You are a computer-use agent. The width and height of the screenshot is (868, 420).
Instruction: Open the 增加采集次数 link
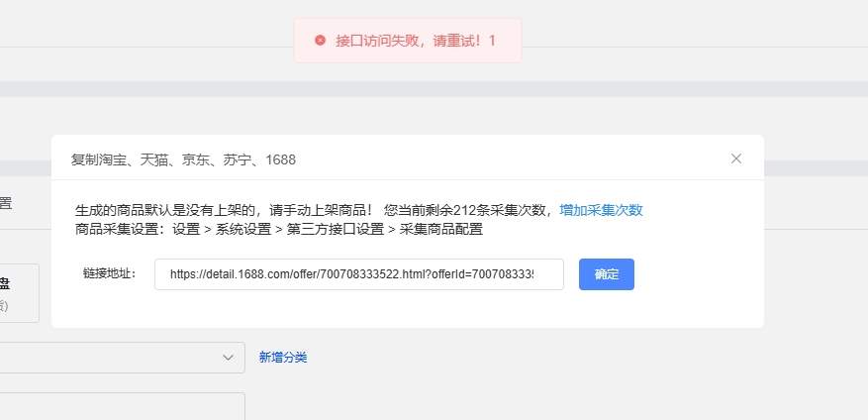(601, 210)
